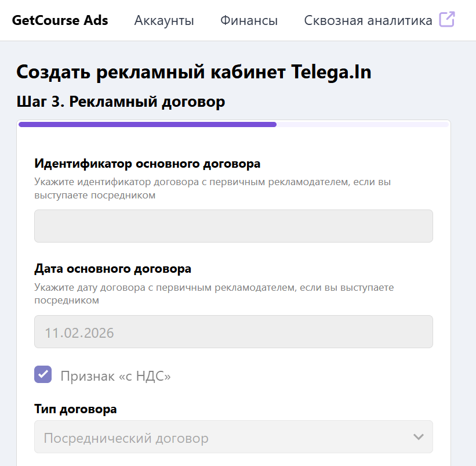The height and width of the screenshot is (466, 476).
Task: Expand the Посреднический договор selector
Action: click(234, 436)
